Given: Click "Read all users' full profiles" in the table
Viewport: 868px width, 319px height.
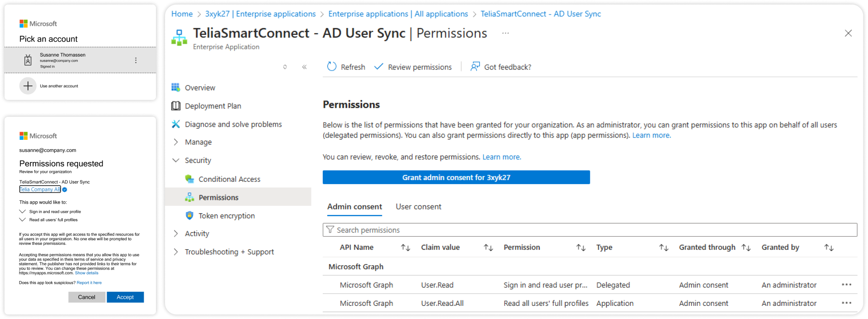Looking at the screenshot, I should tap(546, 303).
